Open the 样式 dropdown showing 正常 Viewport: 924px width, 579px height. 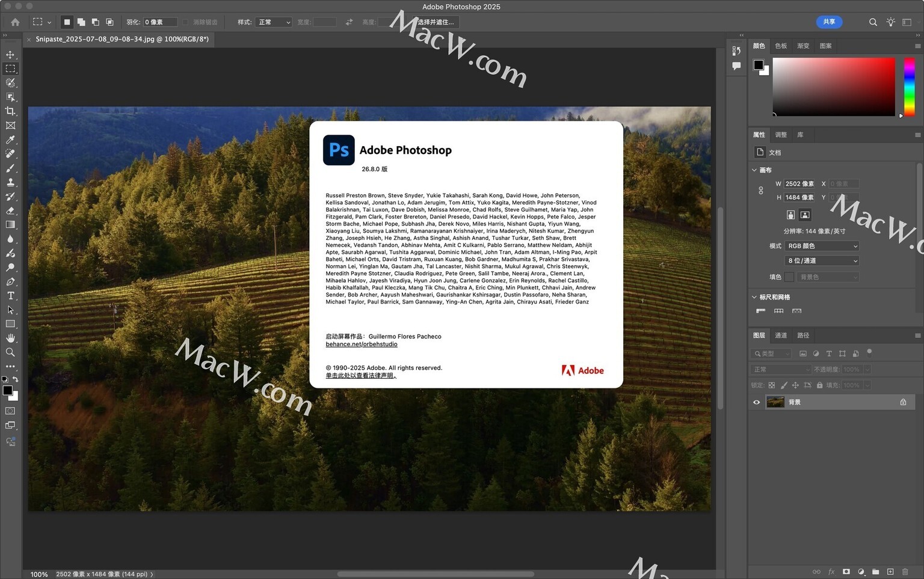(x=274, y=22)
